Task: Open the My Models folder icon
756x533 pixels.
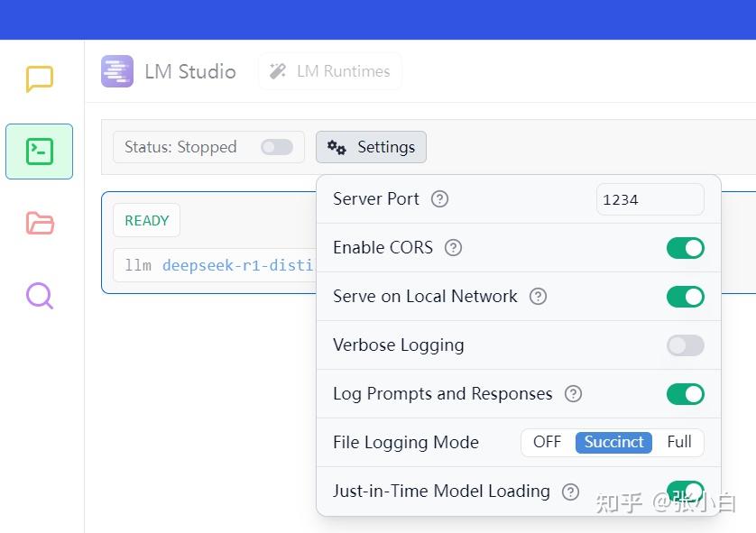Action: pos(40,223)
